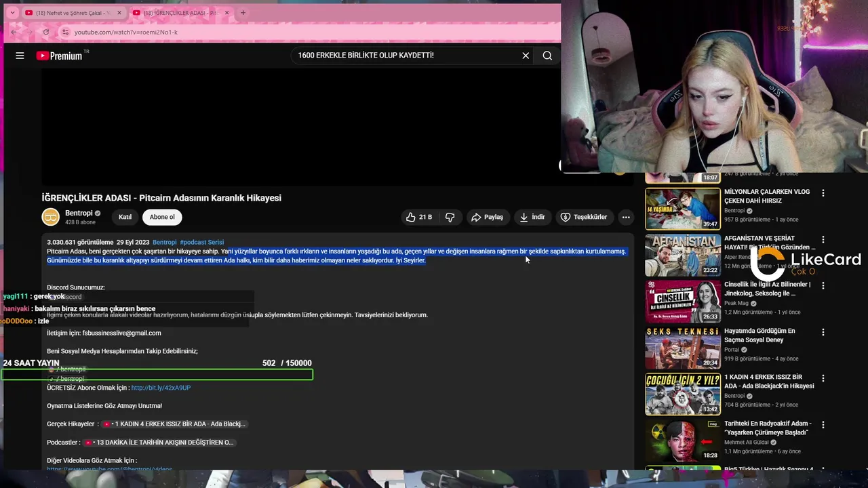
Task: Like the video with thumbs up
Action: (x=418, y=217)
